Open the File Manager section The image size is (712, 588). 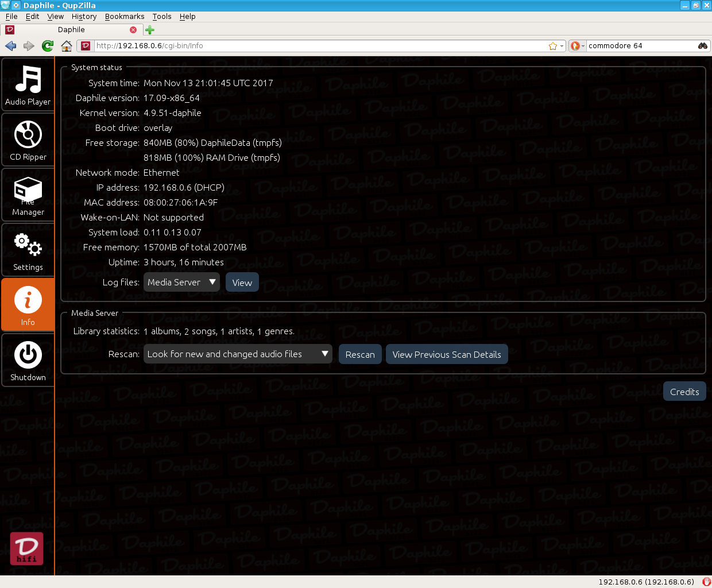coord(28,195)
